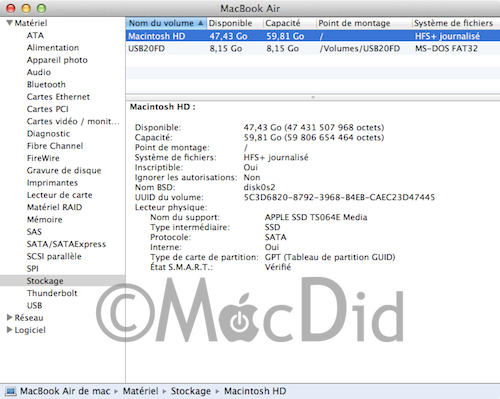The width and height of the screenshot is (500, 399).
Task: Click the disk0s2 BSD name value
Action: click(x=259, y=187)
